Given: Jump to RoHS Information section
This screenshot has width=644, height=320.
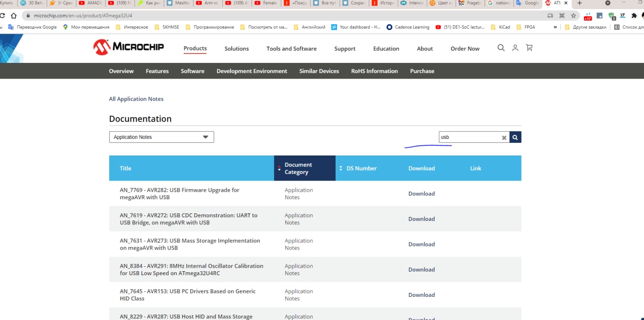Looking at the screenshot, I should click(374, 71).
